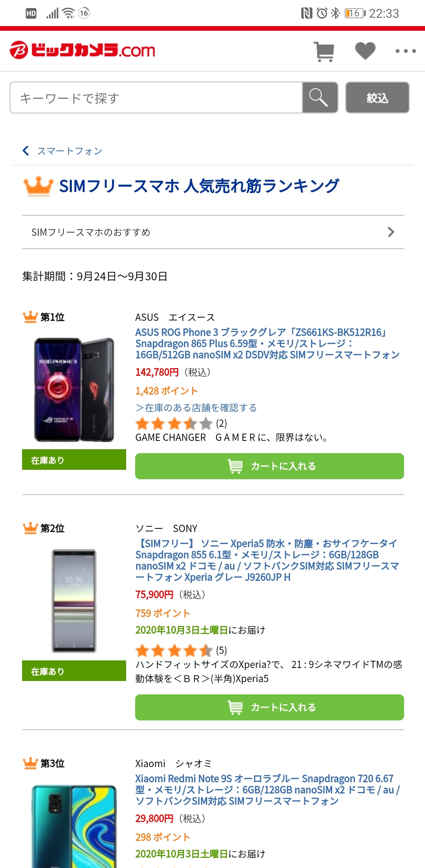Viewport: 425px width, 868px height.
Task: Tap the Redmi Note 9S product image
Action: point(74,826)
